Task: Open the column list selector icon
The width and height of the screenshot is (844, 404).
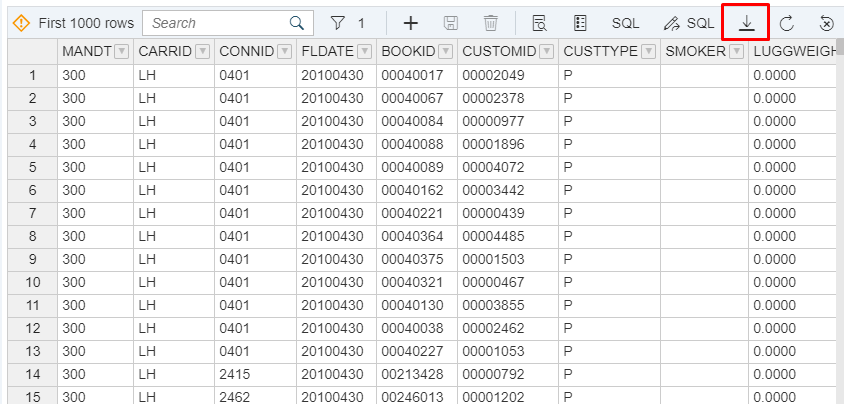Action: (580, 23)
